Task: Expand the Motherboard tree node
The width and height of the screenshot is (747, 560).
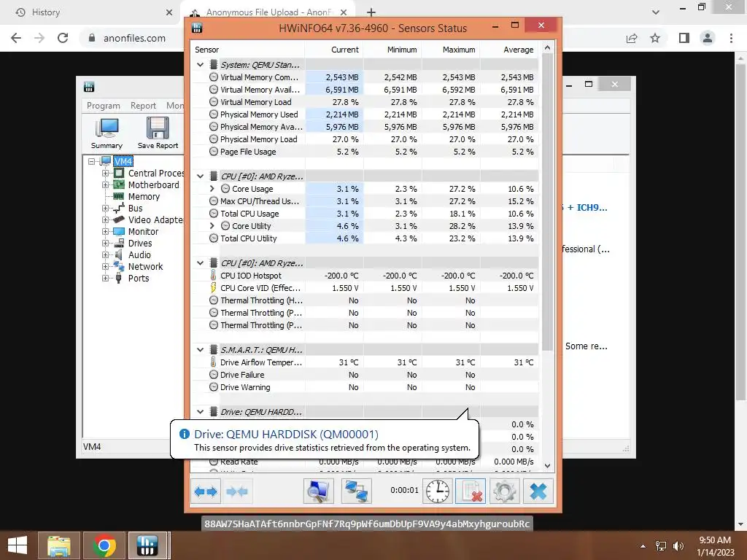Action: pos(105,184)
